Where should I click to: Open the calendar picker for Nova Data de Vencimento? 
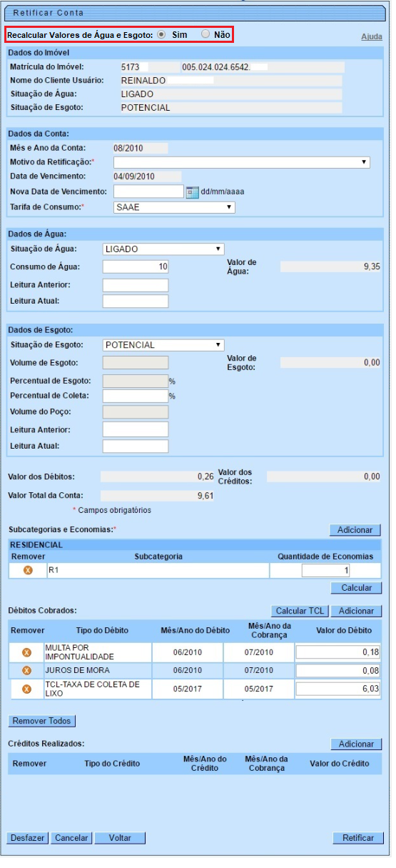click(x=192, y=191)
